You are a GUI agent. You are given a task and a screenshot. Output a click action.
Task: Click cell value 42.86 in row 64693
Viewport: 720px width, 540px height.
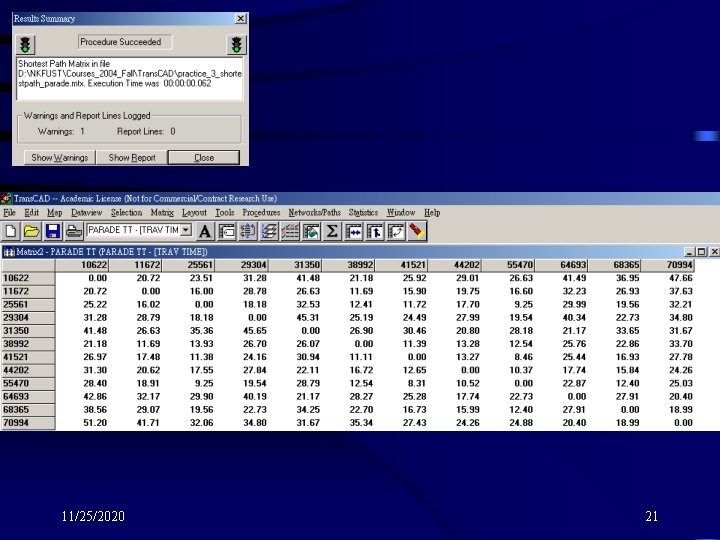coord(95,397)
